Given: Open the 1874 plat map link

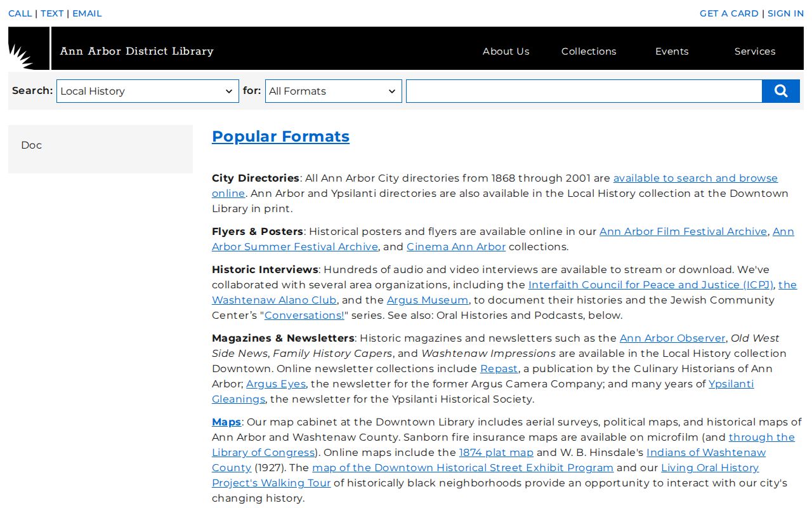Looking at the screenshot, I should click(x=496, y=453).
